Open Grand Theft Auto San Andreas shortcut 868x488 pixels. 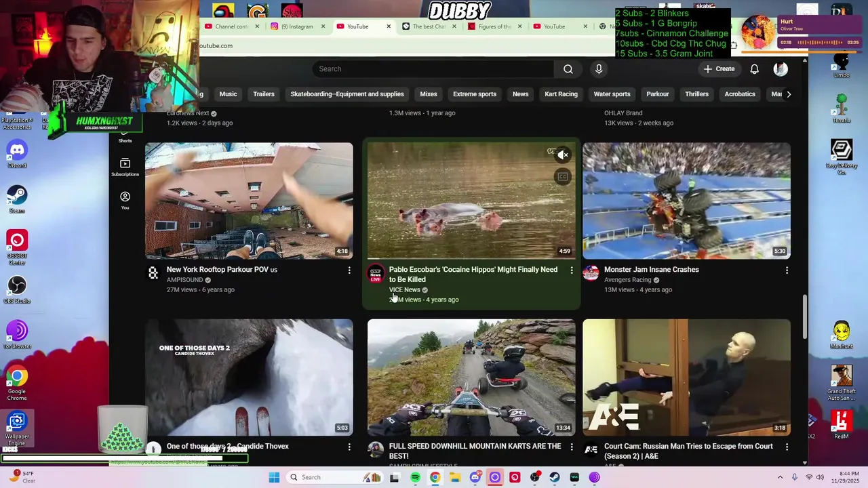[x=842, y=383]
